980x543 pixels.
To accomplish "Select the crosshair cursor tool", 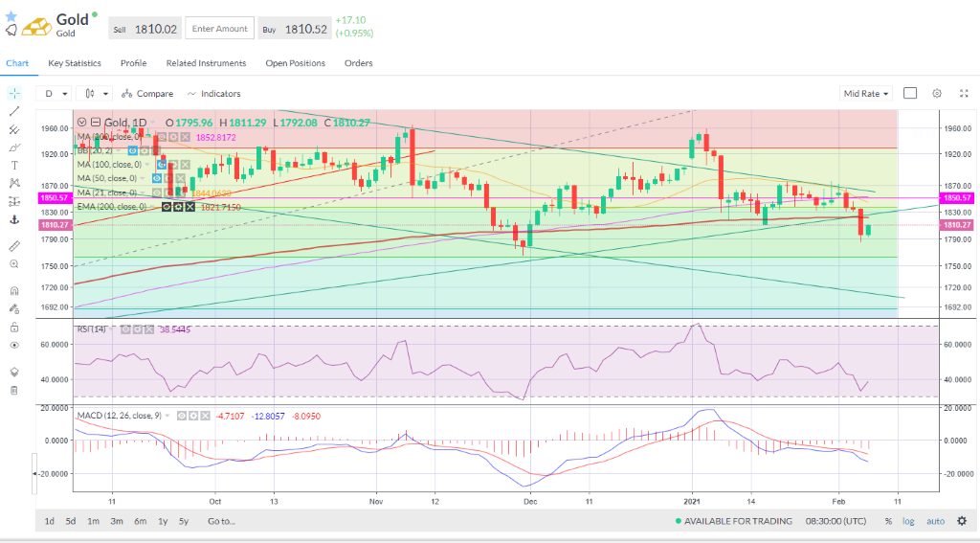I will (14, 93).
